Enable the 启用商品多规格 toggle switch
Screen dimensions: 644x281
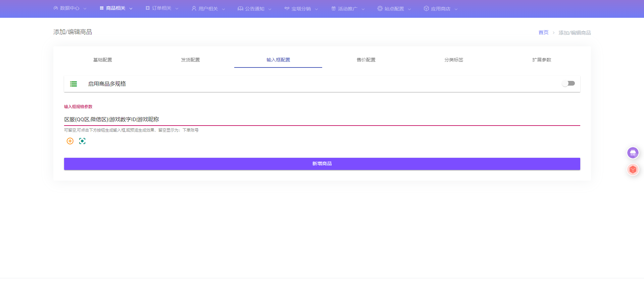pos(568,83)
